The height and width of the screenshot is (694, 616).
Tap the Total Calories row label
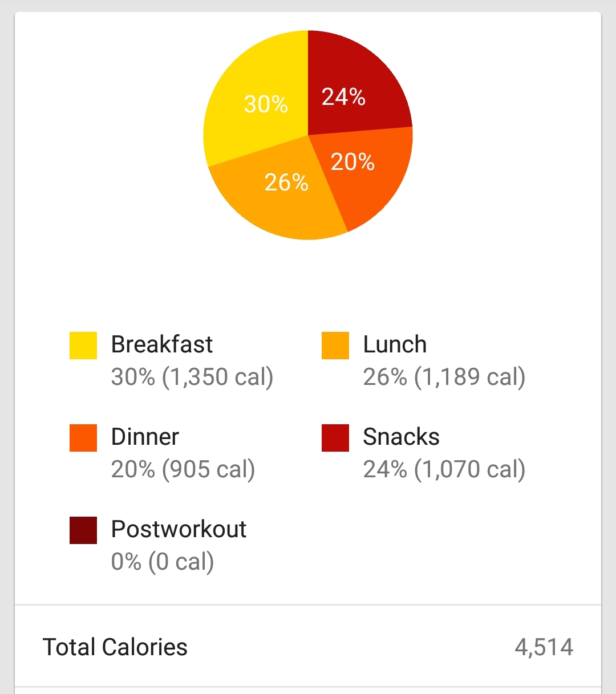pos(115,647)
